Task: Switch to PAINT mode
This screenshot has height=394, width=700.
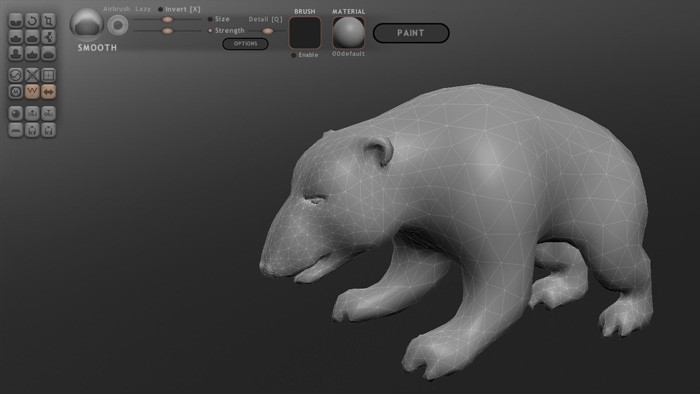Action: click(x=411, y=33)
